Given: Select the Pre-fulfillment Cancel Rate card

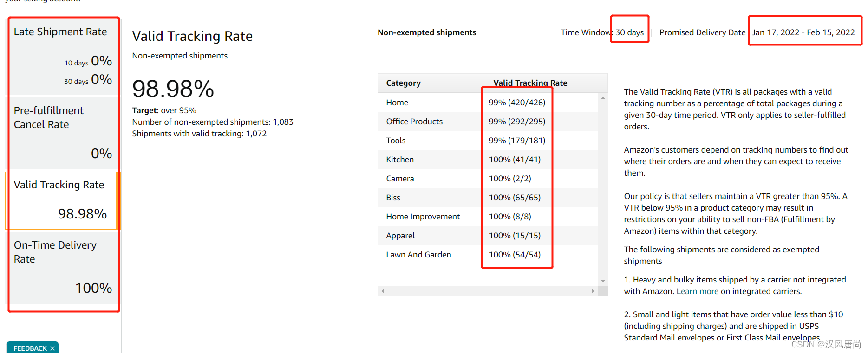Looking at the screenshot, I should pyautogui.click(x=63, y=133).
